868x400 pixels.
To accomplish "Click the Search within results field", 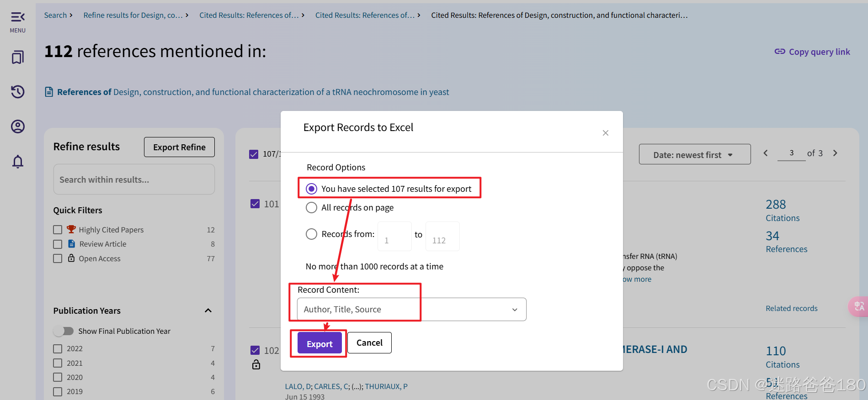I will pos(134,179).
